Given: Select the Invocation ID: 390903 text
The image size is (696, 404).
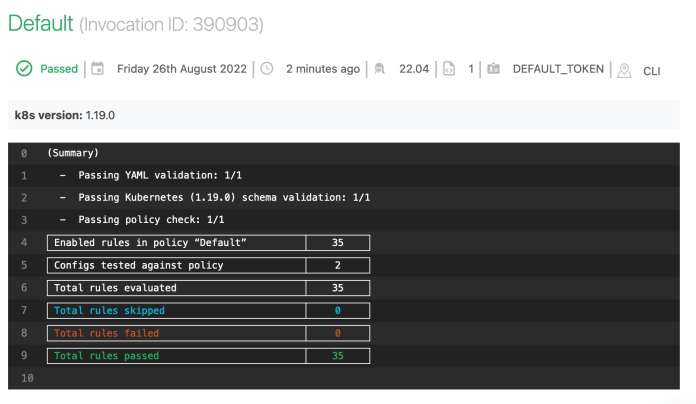Looking at the screenshot, I should 171,24.
